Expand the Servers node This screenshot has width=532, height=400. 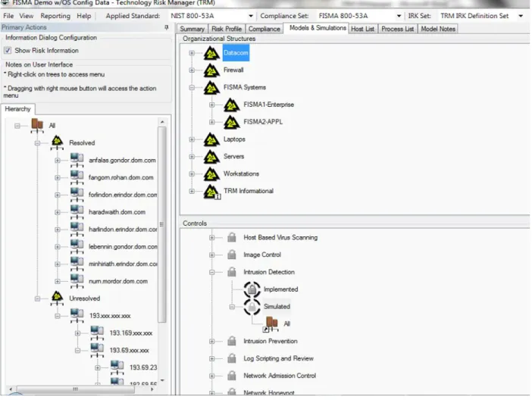[192, 157]
